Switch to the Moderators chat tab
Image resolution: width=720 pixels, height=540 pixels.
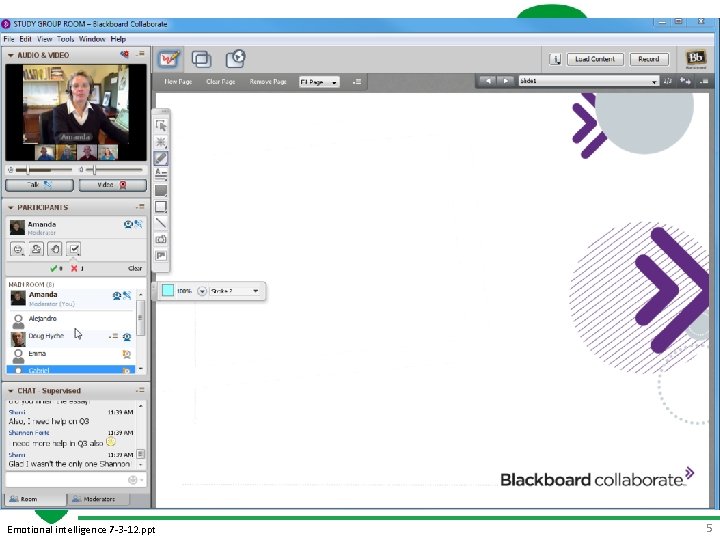pos(98,499)
